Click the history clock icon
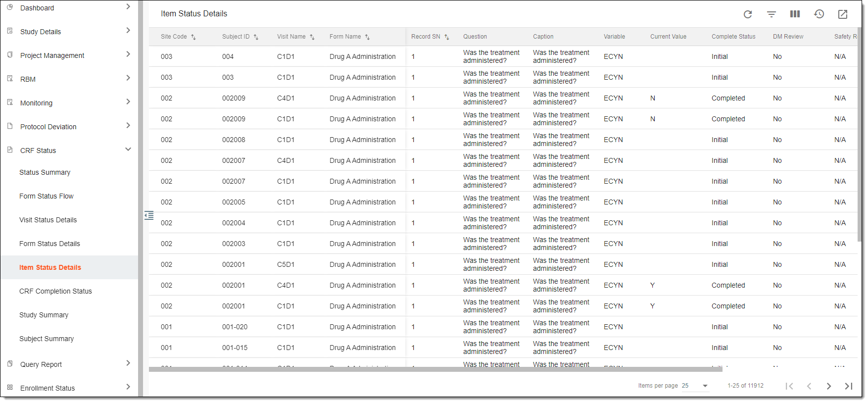 tap(819, 14)
